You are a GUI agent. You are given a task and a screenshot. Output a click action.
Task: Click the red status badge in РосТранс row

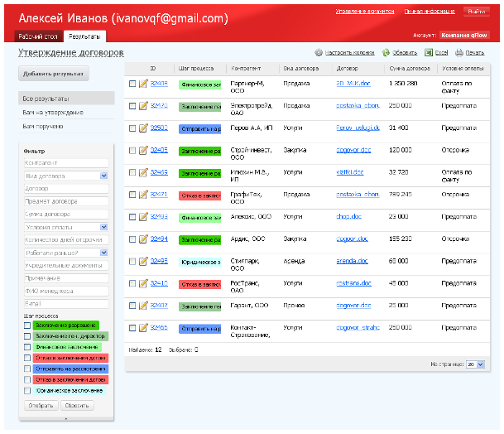[x=200, y=284]
